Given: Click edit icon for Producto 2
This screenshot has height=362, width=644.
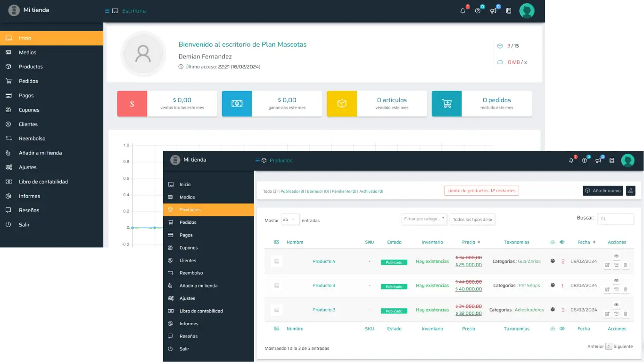Looking at the screenshot, I should (x=607, y=314).
